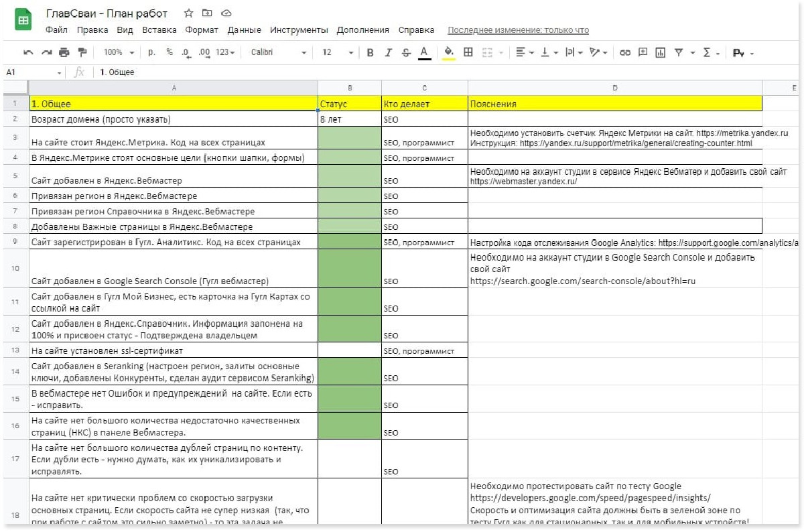Select cell Сайт добавлен в Яндекс.Вебмастер
This screenshot has height=532, width=804.
pos(173,176)
